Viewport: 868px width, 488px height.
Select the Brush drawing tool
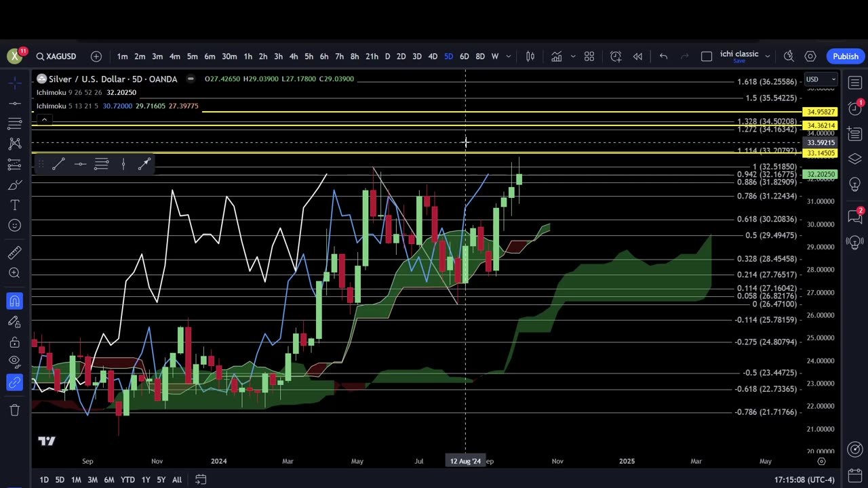14,184
